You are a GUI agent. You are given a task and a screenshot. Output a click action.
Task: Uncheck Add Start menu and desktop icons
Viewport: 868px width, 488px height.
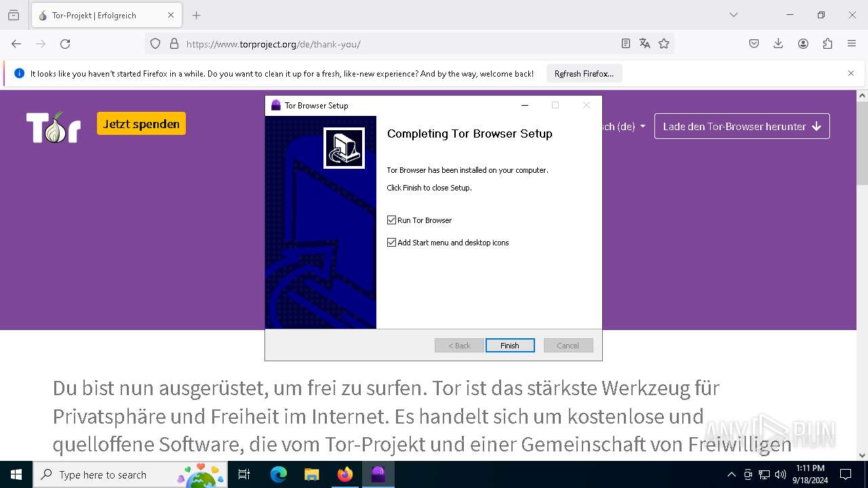tap(391, 243)
